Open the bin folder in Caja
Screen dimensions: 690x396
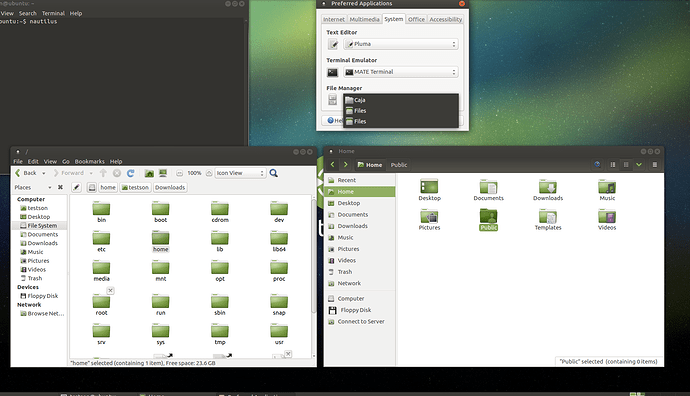[102, 212]
